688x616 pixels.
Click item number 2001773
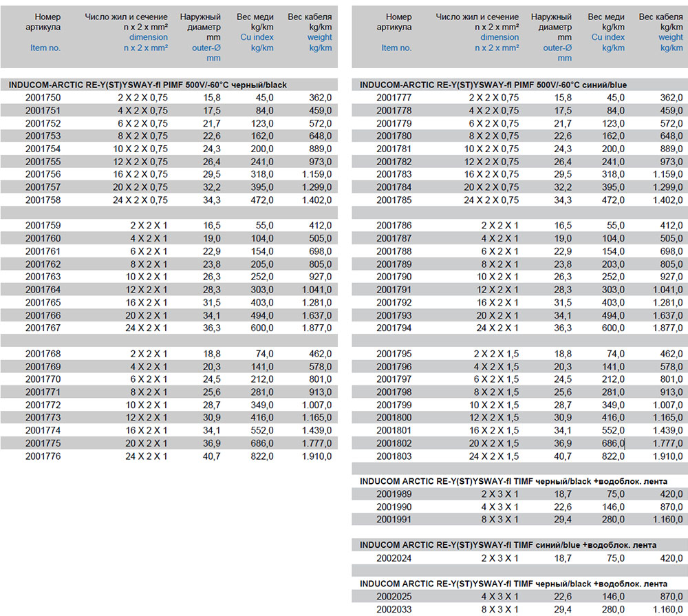[x=43, y=417]
